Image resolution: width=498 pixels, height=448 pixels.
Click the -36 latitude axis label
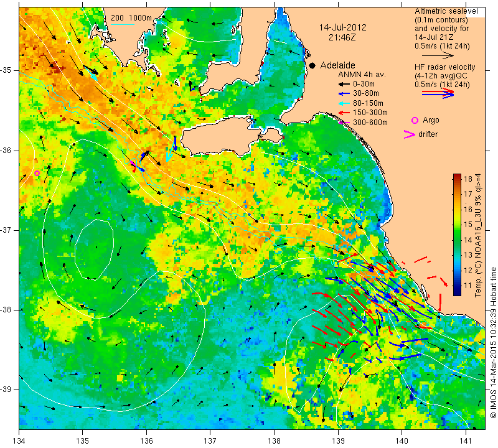6,150
